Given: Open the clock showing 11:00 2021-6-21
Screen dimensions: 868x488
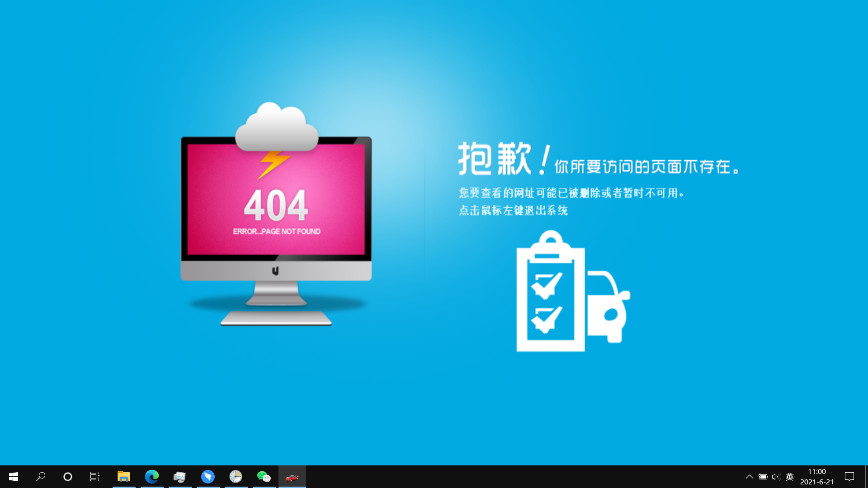Looking at the screenshot, I should (x=816, y=477).
